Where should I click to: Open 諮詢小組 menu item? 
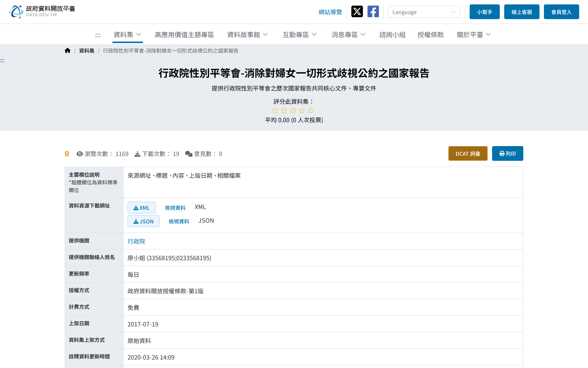click(392, 35)
